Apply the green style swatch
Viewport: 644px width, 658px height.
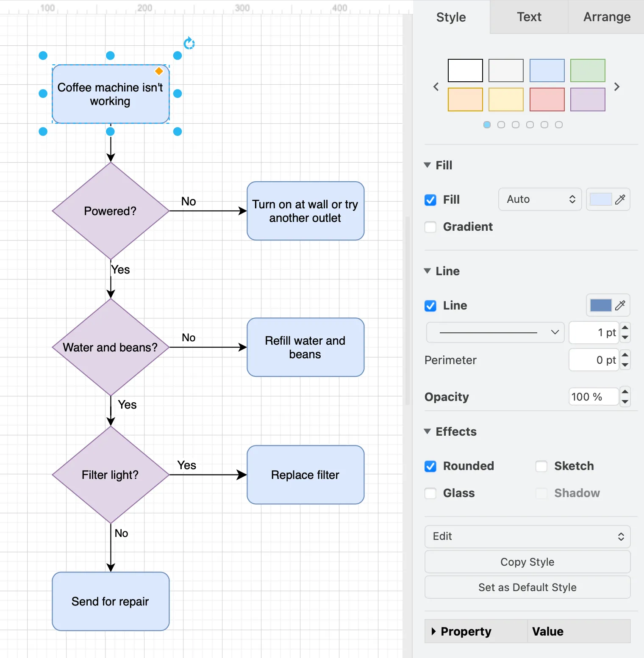[x=588, y=70]
